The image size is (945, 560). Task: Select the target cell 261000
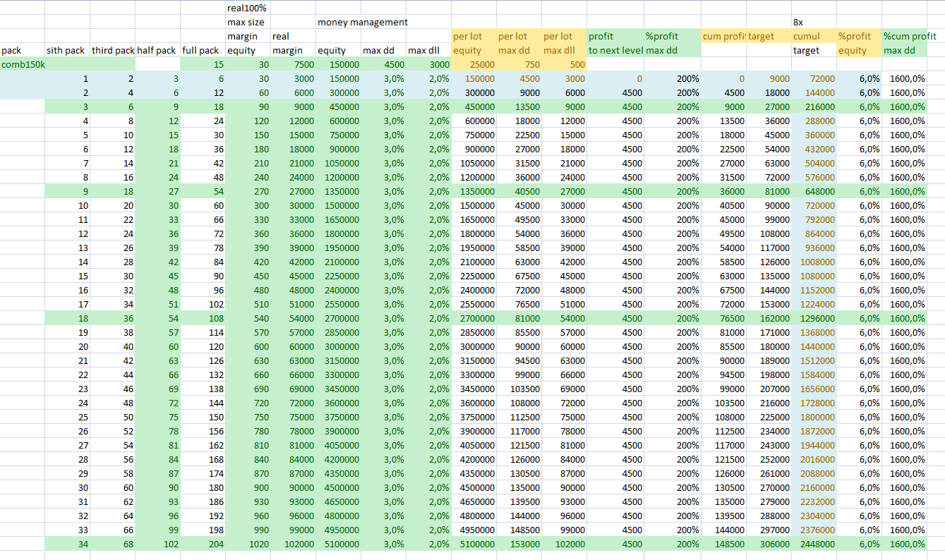(x=769, y=473)
